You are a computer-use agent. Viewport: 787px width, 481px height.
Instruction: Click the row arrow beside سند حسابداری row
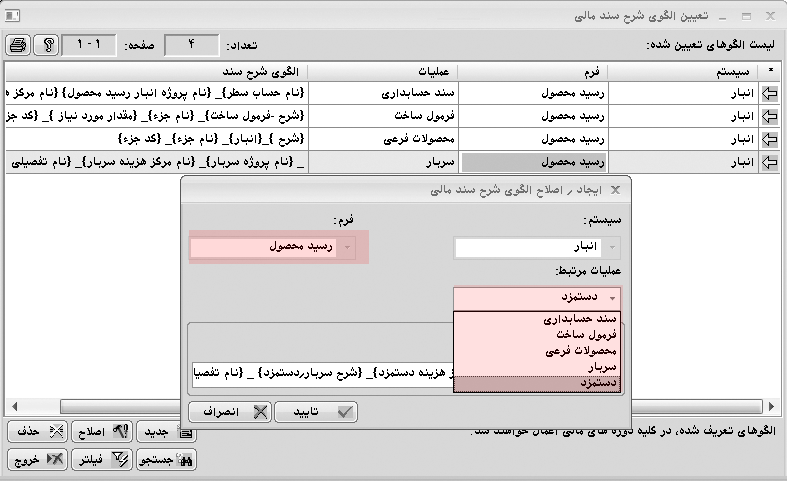tap(770, 93)
